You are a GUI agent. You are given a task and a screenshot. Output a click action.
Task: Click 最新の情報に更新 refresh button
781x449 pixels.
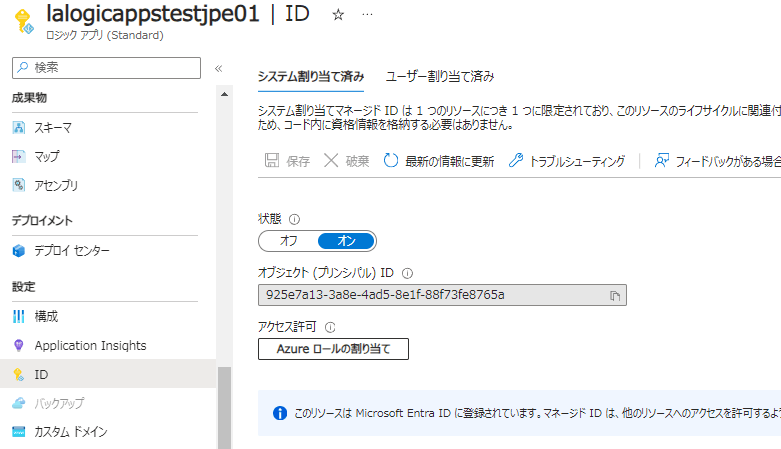tap(438, 161)
